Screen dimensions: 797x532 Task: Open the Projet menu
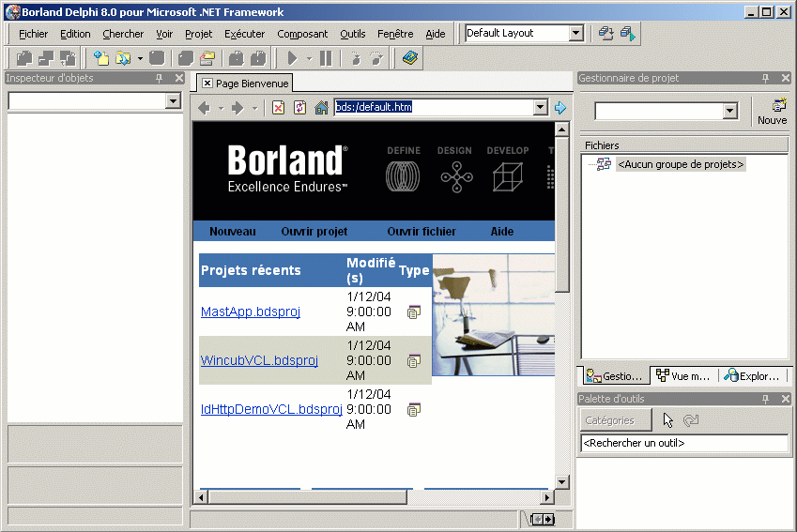point(198,34)
